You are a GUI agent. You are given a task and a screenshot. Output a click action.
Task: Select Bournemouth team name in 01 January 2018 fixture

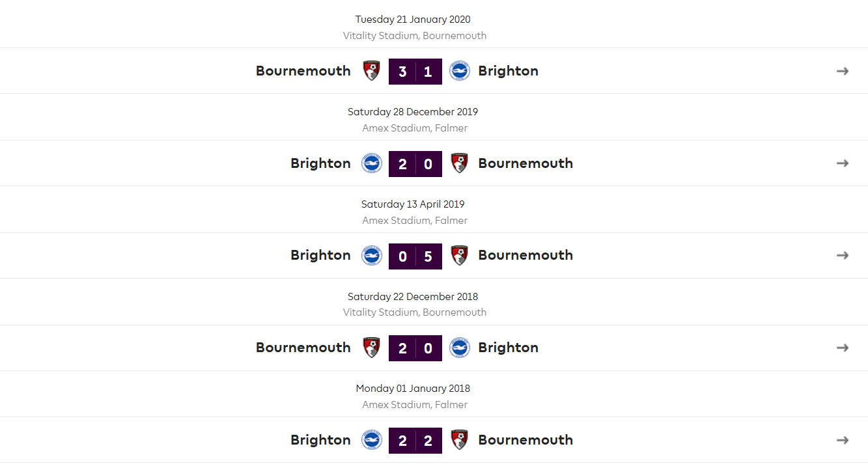click(x=526, y=440)
